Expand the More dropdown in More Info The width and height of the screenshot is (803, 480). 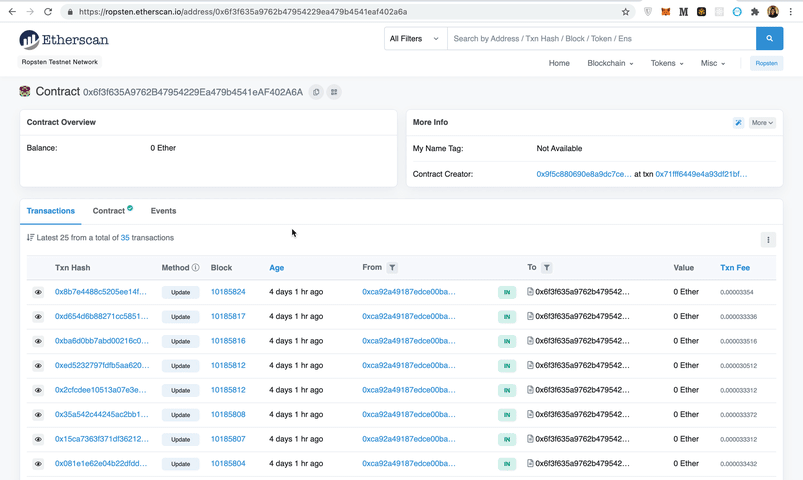762,123
